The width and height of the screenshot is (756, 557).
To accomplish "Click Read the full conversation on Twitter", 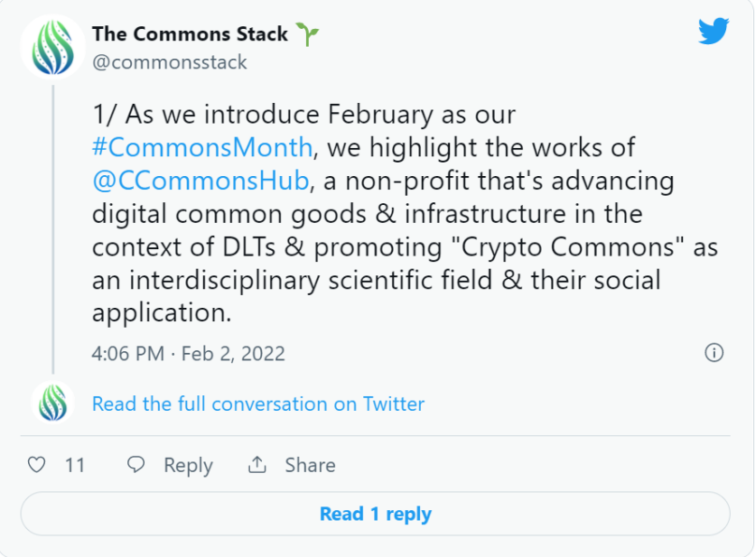I will [x=258, y=404].
